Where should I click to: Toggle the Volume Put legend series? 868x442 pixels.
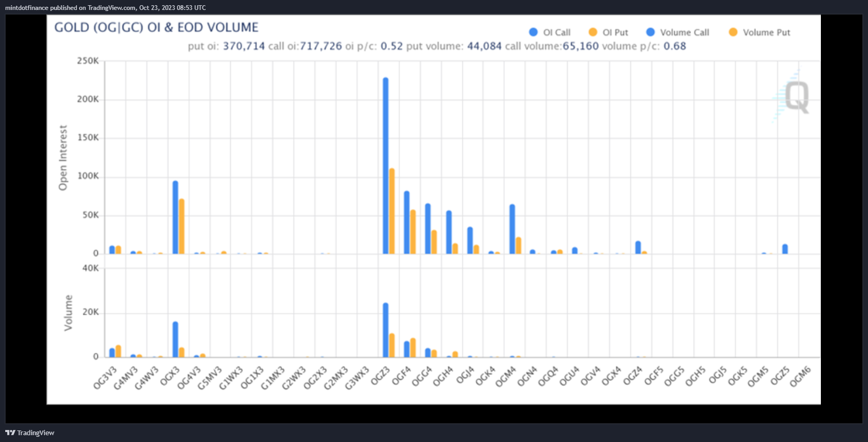point(760,32)
